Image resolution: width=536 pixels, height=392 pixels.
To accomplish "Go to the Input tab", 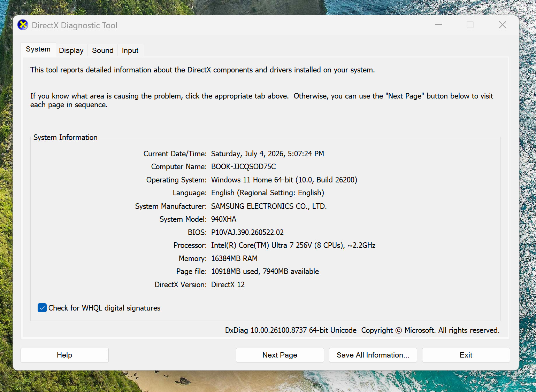I will pyautogui.click(x=130, y=50).
